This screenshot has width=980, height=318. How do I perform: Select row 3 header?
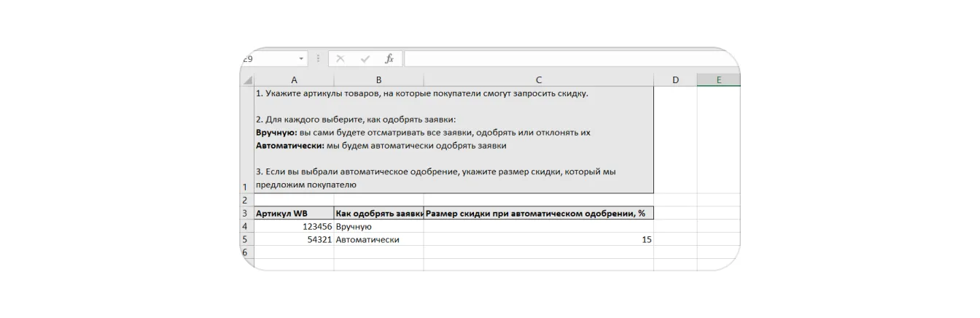[x=246, y=214]
